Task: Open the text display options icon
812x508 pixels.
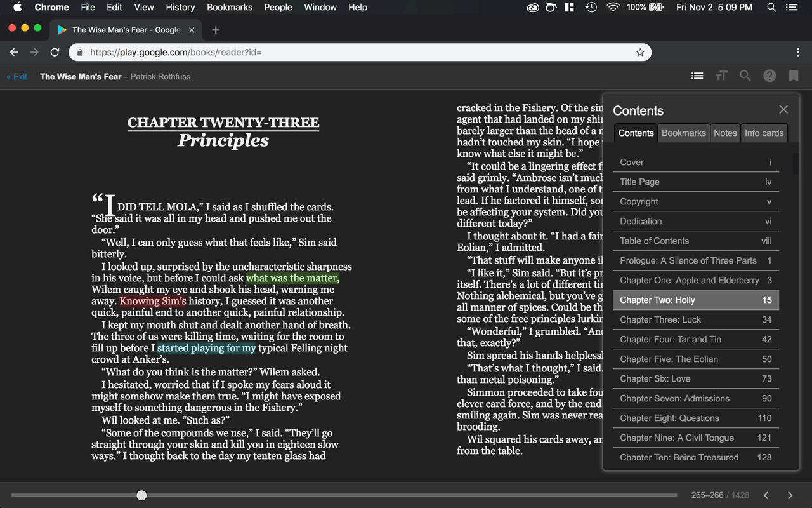Action: 721,76
